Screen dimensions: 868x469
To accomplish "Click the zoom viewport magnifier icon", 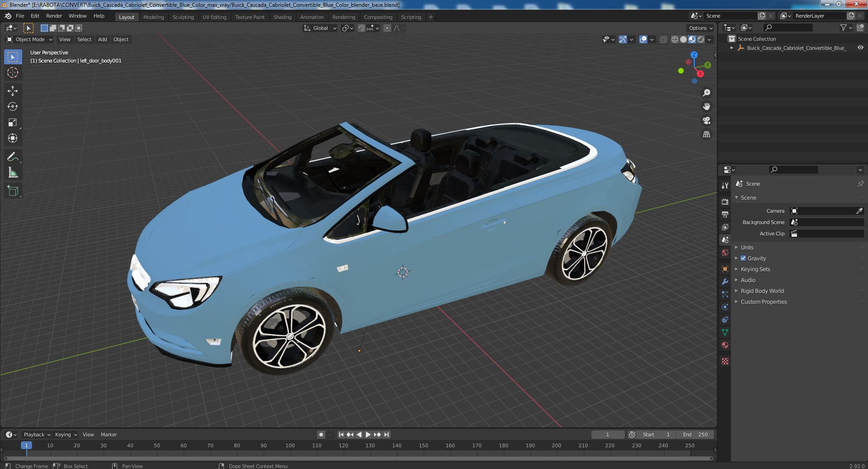I will 706,93.
